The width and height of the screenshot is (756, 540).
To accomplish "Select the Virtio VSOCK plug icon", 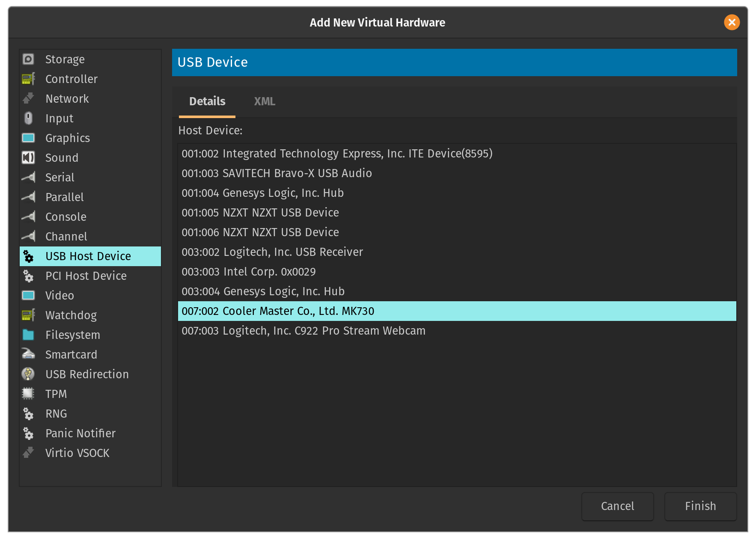I will click(x=28, y=453).
